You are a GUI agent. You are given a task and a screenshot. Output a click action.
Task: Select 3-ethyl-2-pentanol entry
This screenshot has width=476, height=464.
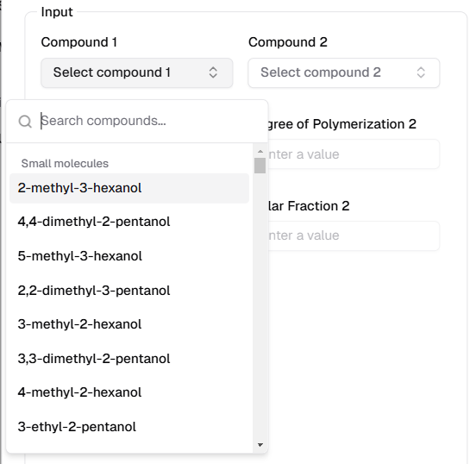click(x=129, y=427)
